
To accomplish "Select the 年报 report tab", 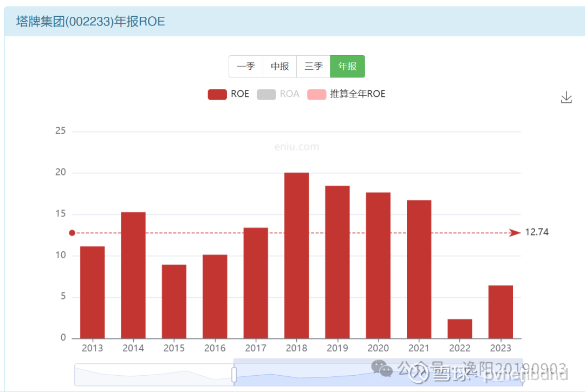I will (347, 67).
